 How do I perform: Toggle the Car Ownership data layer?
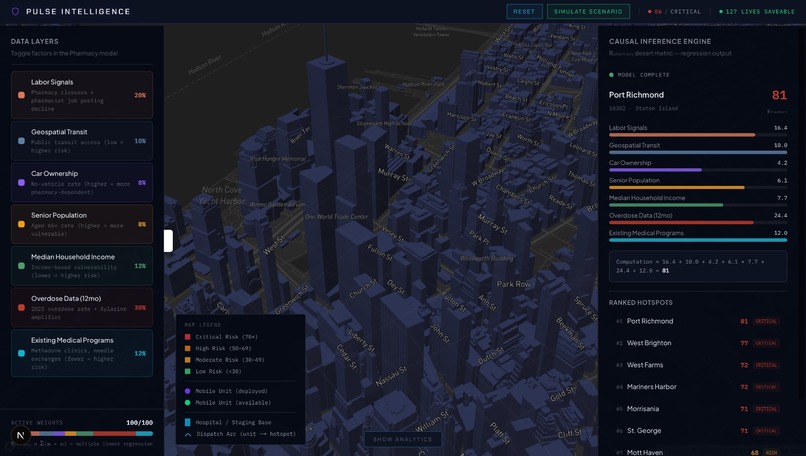pos(82,182)
